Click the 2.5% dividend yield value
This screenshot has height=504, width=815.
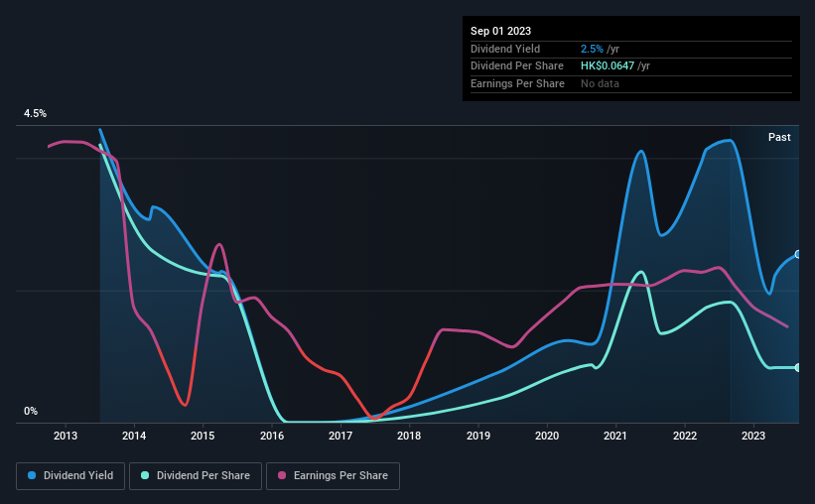[592, 49]
